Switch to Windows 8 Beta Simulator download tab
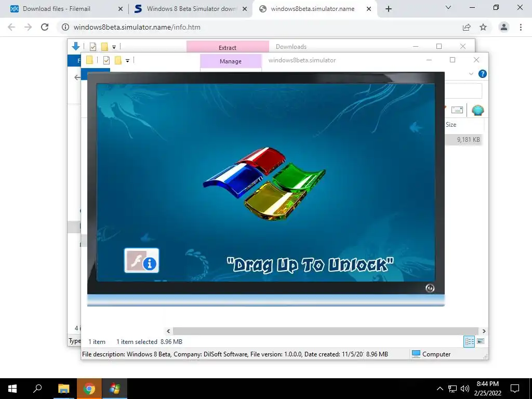532x399 pixels. [192, 9]
